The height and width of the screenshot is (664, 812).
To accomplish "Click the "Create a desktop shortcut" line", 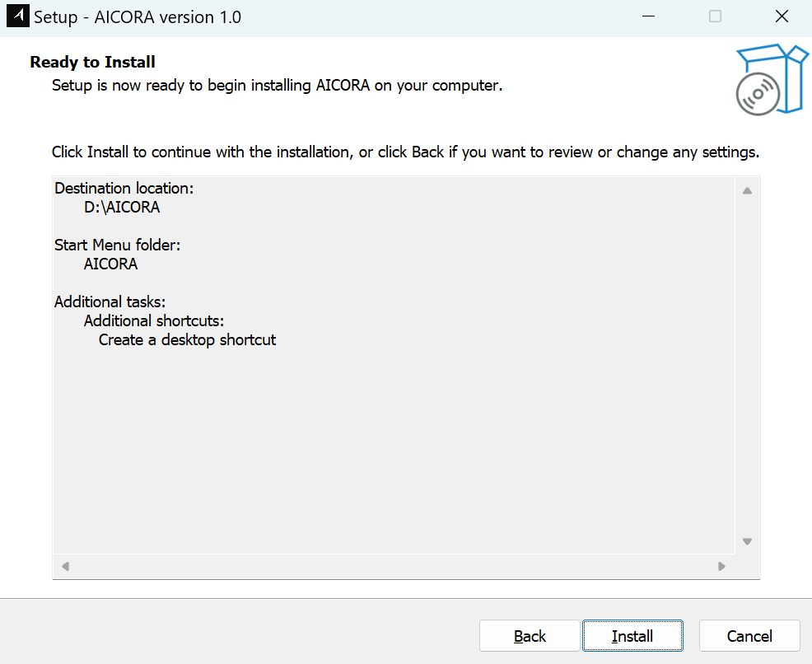I will tap(187, 339).
